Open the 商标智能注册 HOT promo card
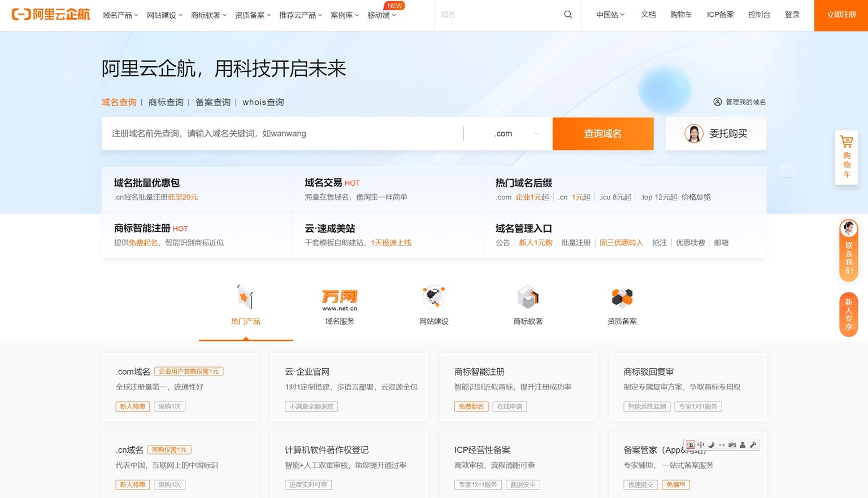 (x=197, y=235)
